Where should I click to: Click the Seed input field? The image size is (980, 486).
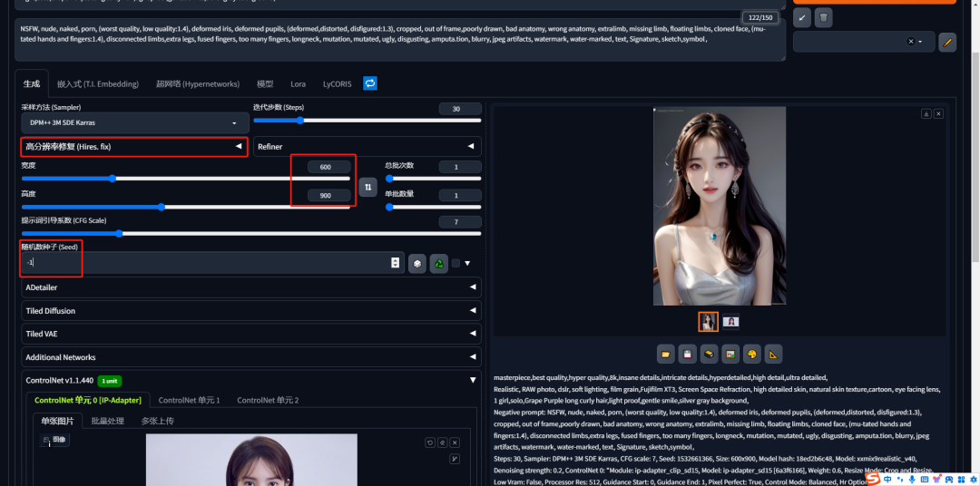coord(212,263)
